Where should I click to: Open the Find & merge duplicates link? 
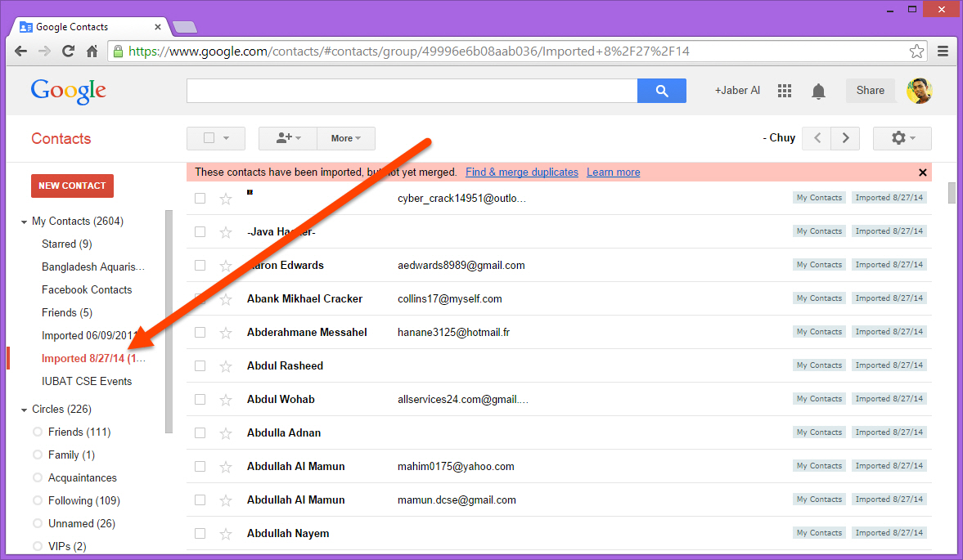coord(521,172)
